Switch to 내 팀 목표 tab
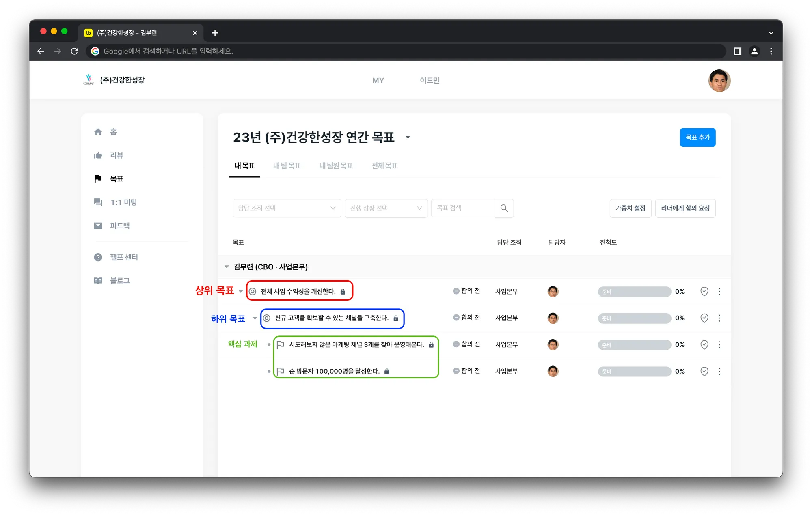 point(287,166)
